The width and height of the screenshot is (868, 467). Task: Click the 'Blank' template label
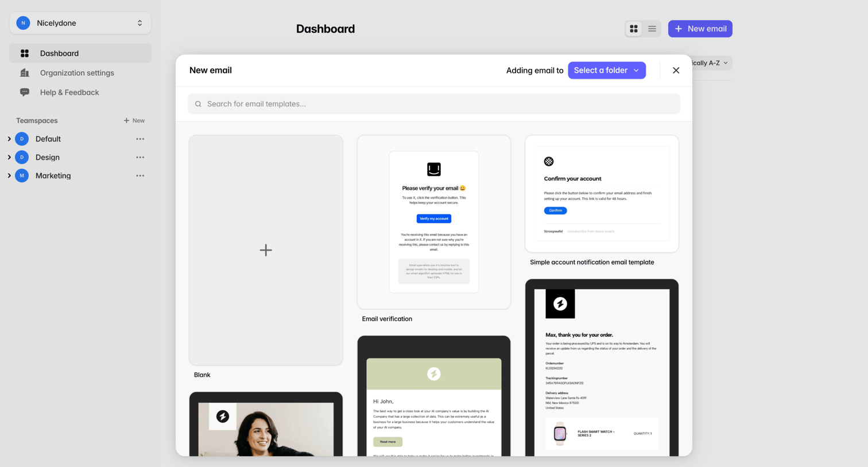tap(202, 375)
